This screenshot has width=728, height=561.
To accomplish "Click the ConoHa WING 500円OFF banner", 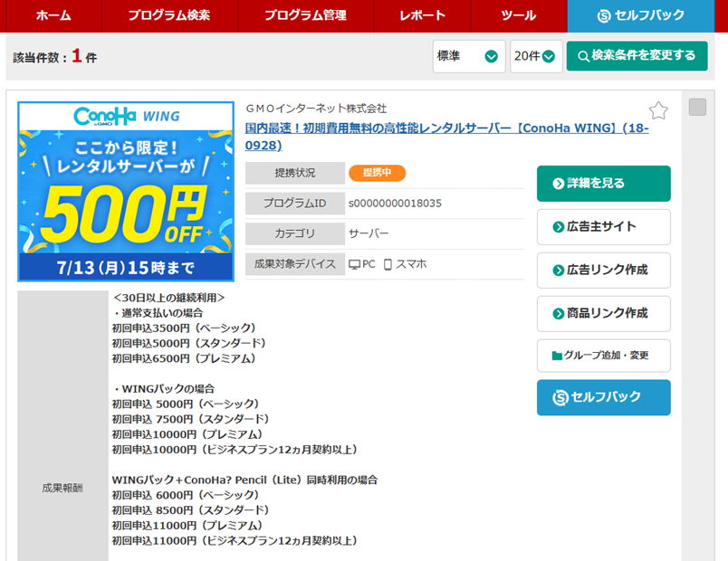I will pos(126,192).
